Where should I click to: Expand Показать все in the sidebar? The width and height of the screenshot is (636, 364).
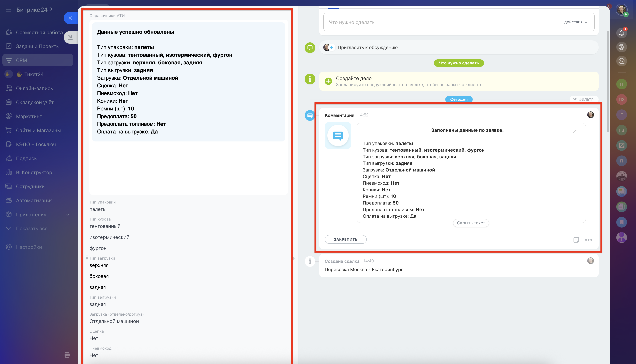[x=32, y=229]
